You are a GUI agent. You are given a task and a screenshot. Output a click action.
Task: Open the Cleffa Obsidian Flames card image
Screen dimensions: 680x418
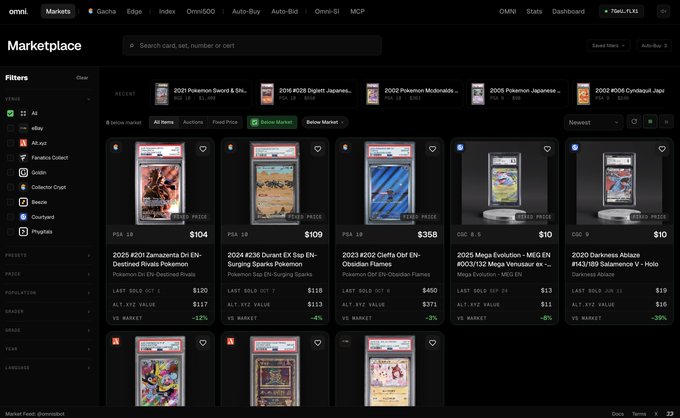(389, 183)
